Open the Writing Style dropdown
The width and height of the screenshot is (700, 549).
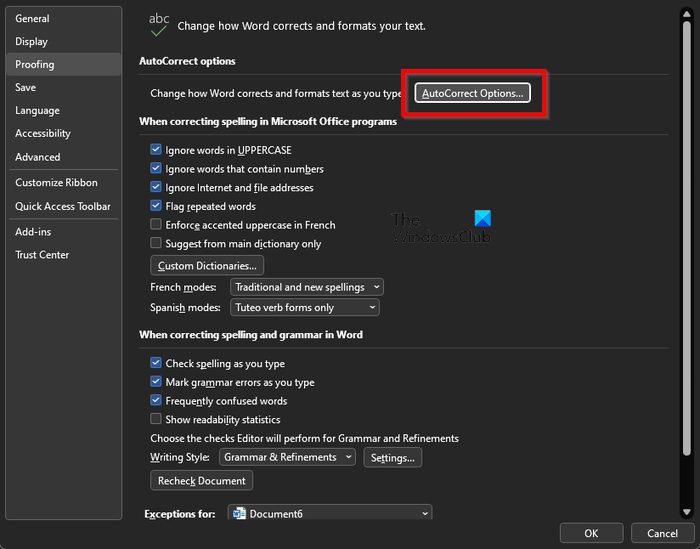(x=287, y=457)
